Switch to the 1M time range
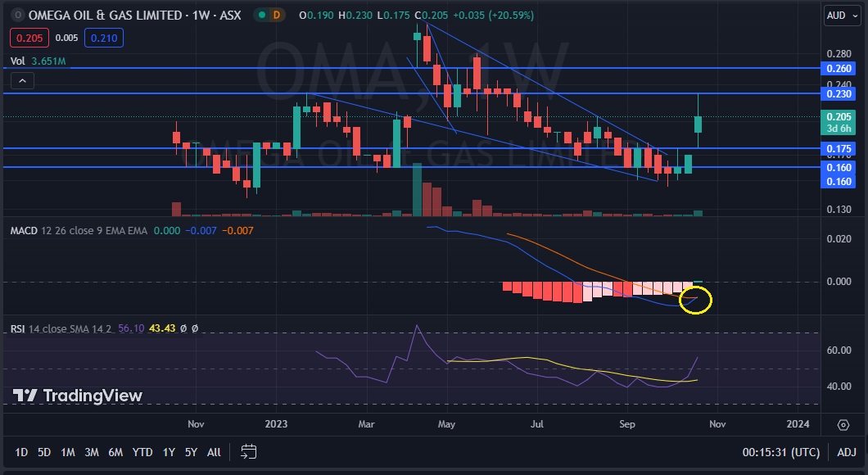The image size is (868, 475). click(67, 452)
